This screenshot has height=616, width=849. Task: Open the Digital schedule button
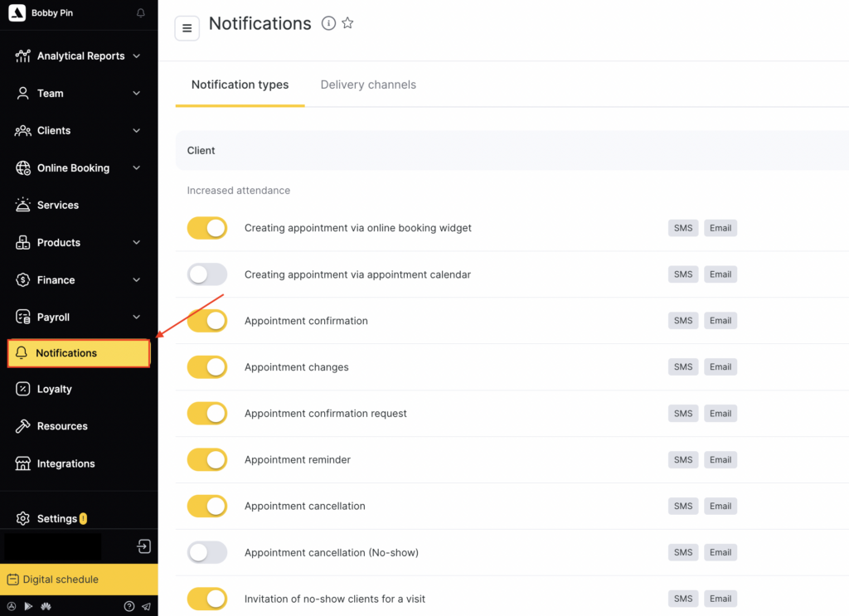[79, 580]
